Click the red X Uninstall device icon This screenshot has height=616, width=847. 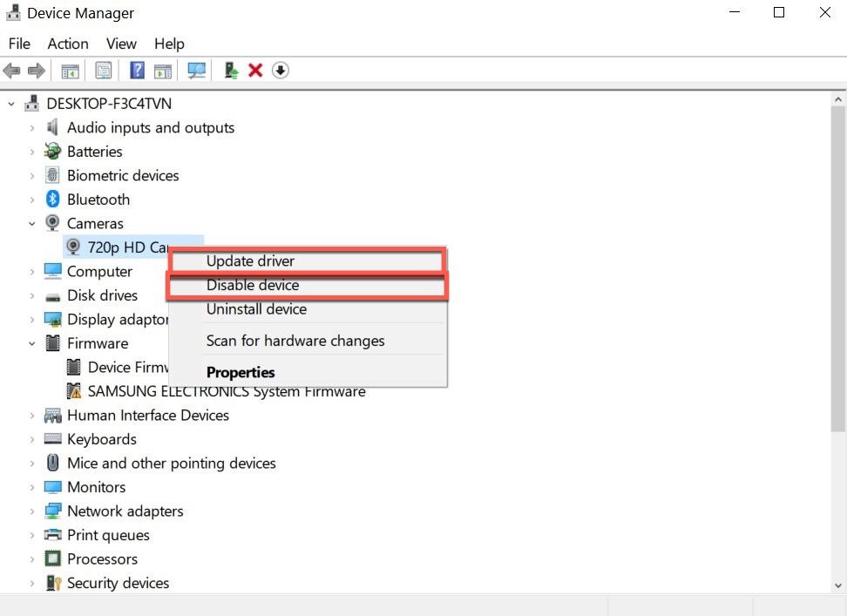click(255, 71)
